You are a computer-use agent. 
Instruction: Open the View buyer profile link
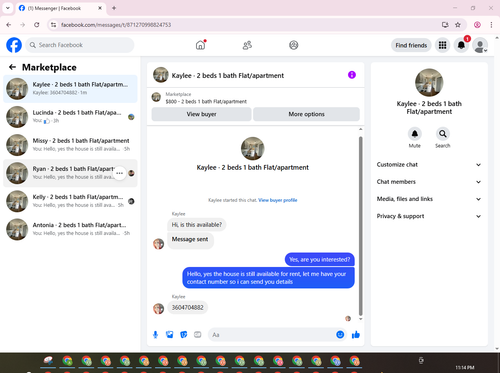tap(278, 200)
